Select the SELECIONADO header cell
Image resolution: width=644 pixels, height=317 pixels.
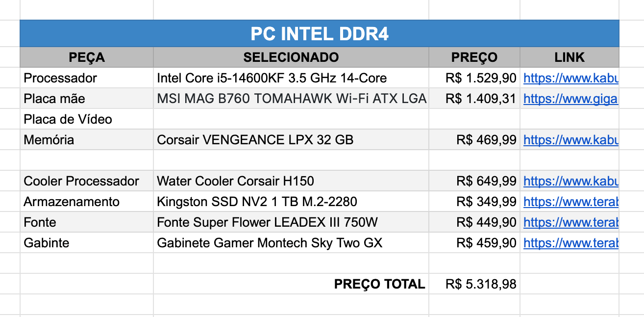(x=291, y=57)
